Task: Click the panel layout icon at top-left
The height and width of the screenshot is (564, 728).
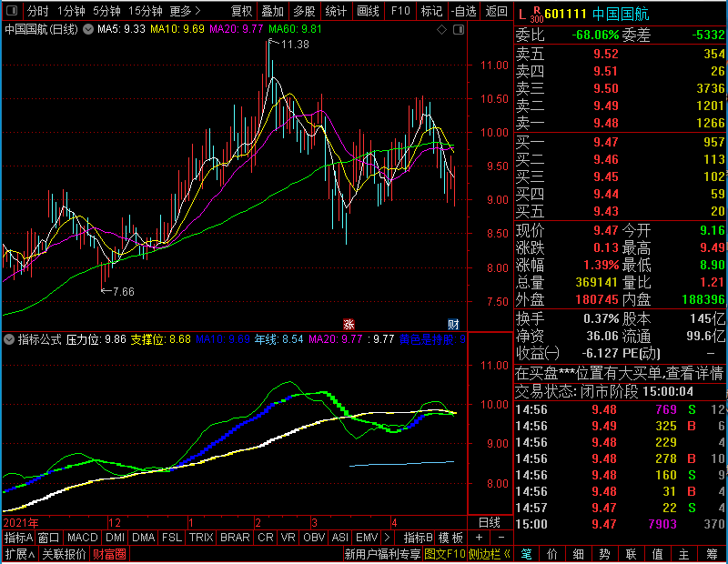Action: 12,10
